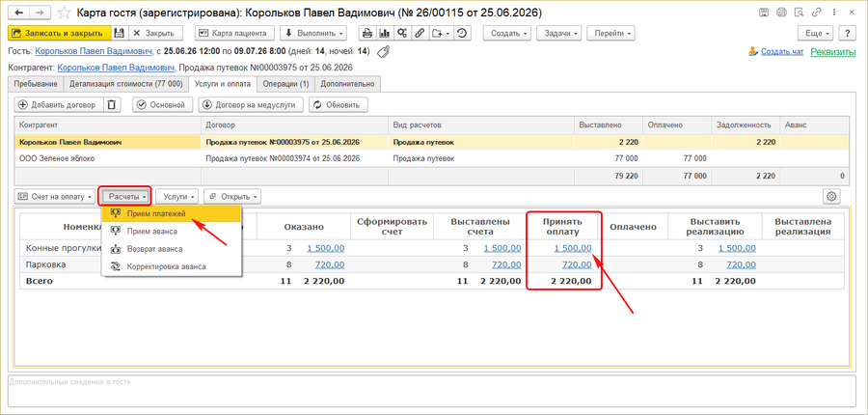Click the title bar save icon
The width and height of the screenshot is (868, 415).
pyautogui.click(x=764, y=12)
